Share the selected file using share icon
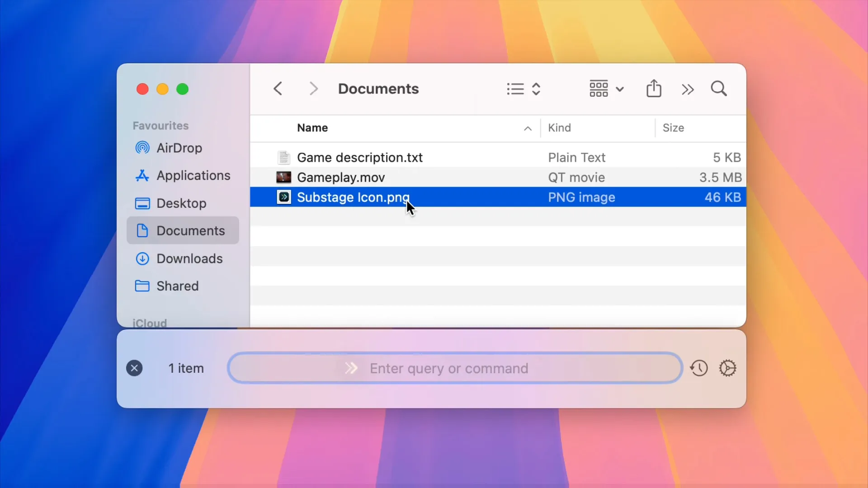 [x=654, y=88]
